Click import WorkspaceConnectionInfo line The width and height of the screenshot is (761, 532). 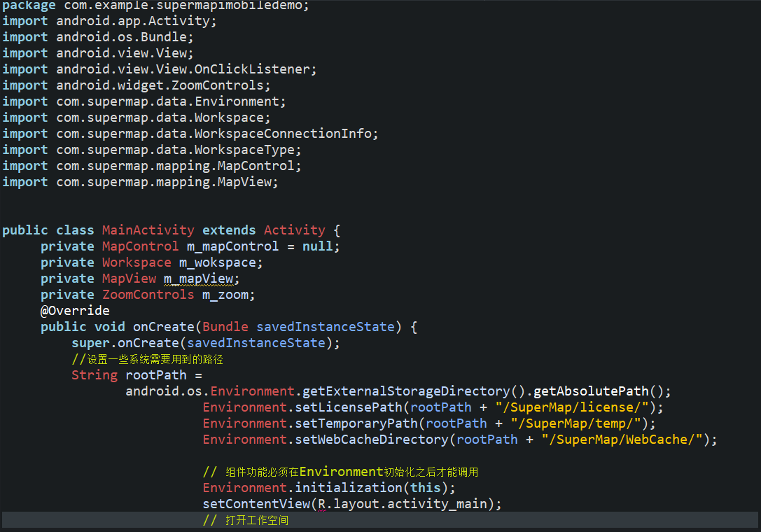tap(190, 134)
